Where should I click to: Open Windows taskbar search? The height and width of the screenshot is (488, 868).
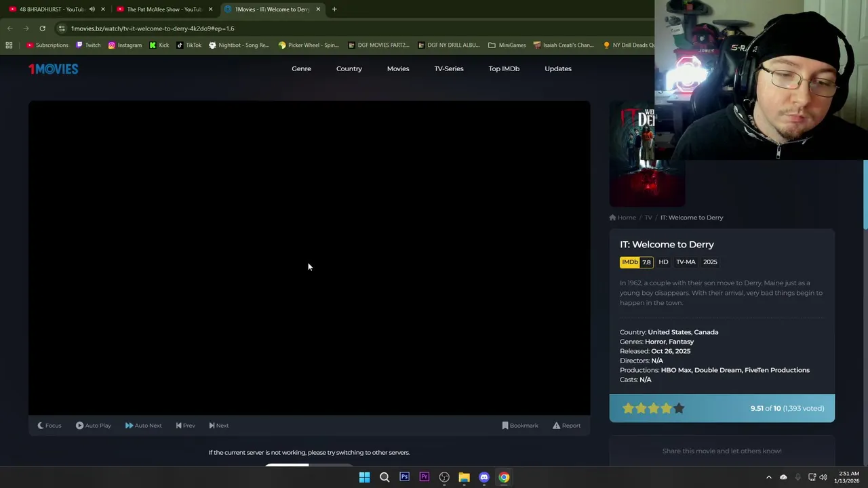(x=384, y=477)
